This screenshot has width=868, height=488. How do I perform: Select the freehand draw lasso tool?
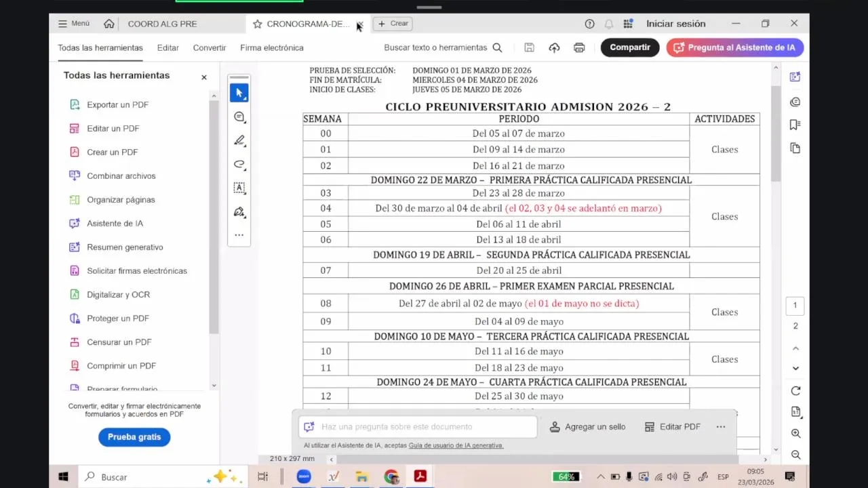click(x=239, y=164)
